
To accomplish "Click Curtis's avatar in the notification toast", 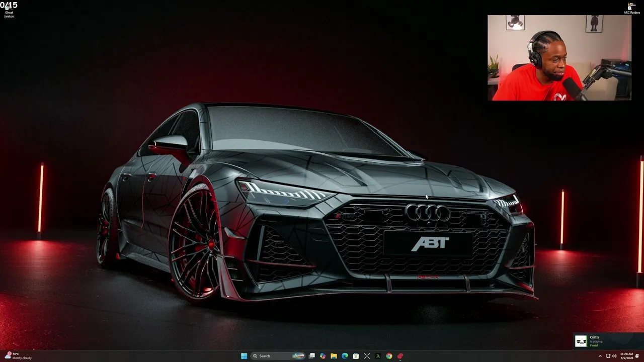I will click(x=581, y=341).
